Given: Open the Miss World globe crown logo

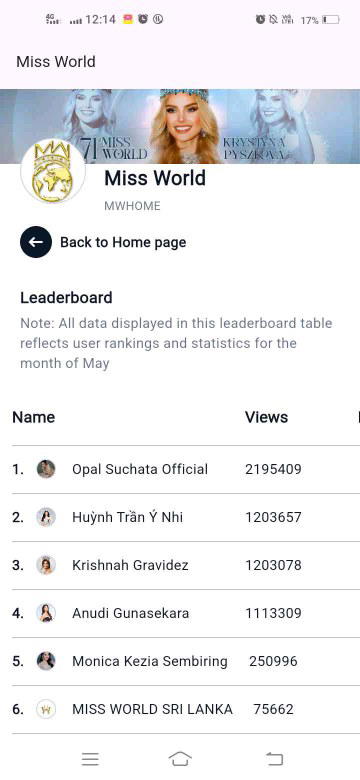Looking at the screenshot, I should tap(53, 172).
